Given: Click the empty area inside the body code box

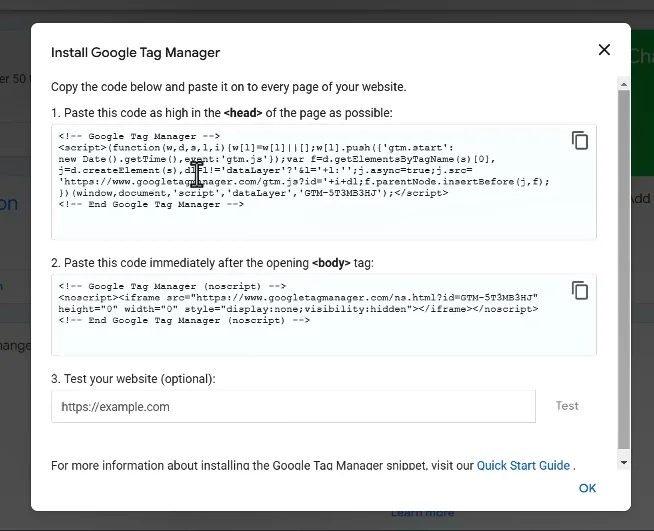Looking at the screenshot, I should tap(300, 338).
